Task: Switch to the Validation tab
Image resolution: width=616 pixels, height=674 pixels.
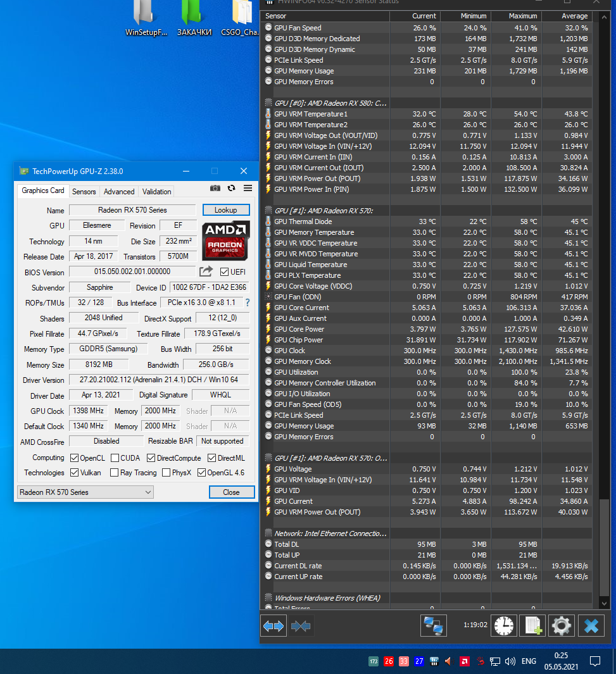Action: 157,192
